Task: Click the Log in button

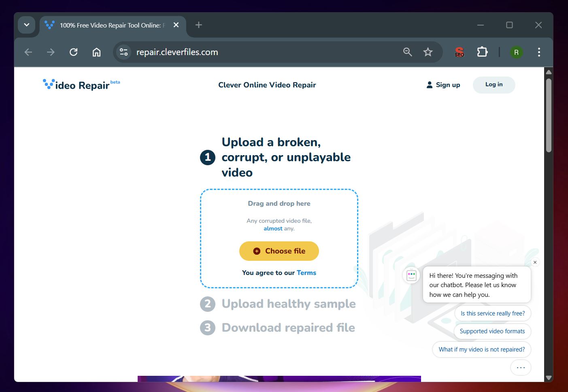Action: coord(494,85)
